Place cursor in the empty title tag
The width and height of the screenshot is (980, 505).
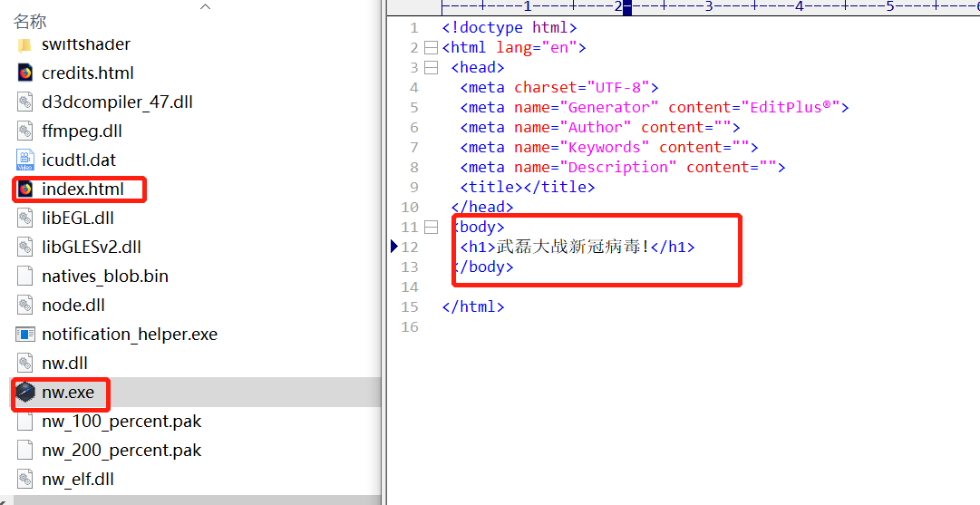[528, 187]
